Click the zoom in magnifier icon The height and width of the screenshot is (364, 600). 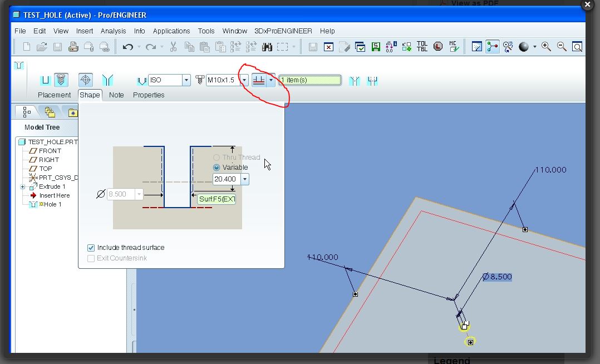(546, 47)
